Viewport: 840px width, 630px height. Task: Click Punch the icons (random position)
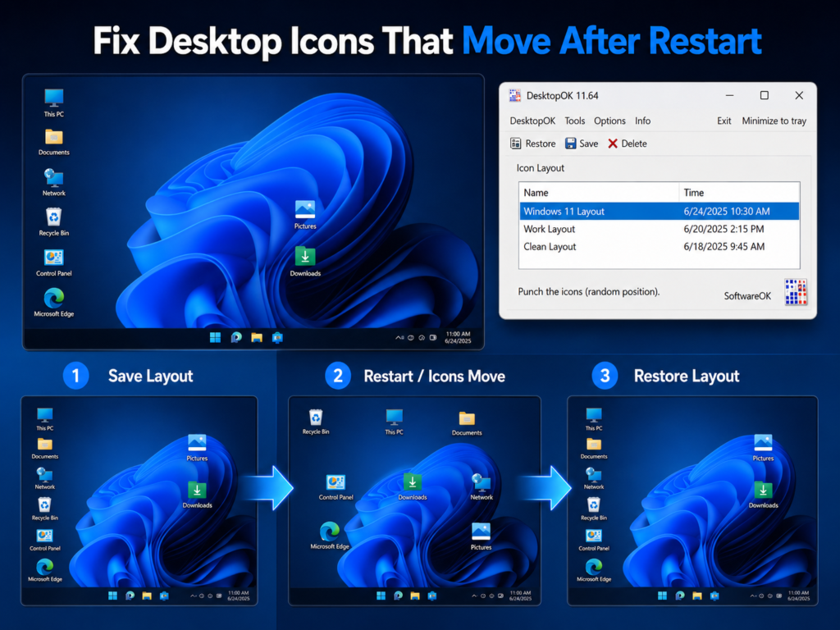tap(589, 292)
